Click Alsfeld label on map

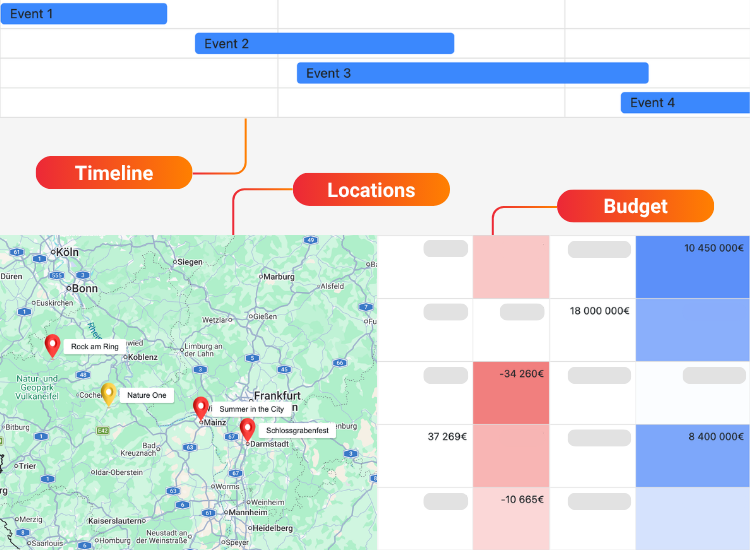[x=332, y=286]
